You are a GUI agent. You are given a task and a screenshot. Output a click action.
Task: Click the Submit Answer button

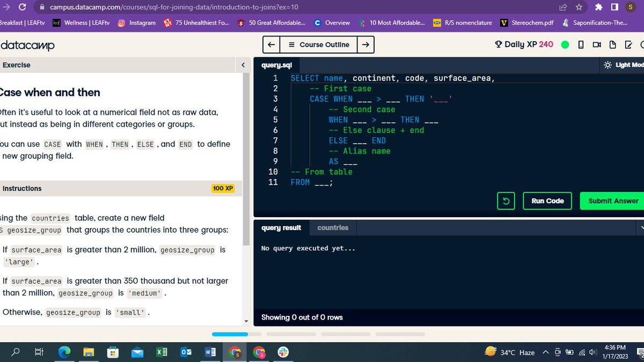[613, 201]
